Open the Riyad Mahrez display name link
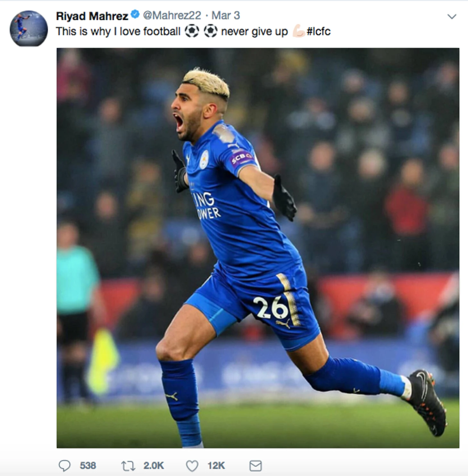Viewport: 468px width, 476px height. tap(92, 15)
